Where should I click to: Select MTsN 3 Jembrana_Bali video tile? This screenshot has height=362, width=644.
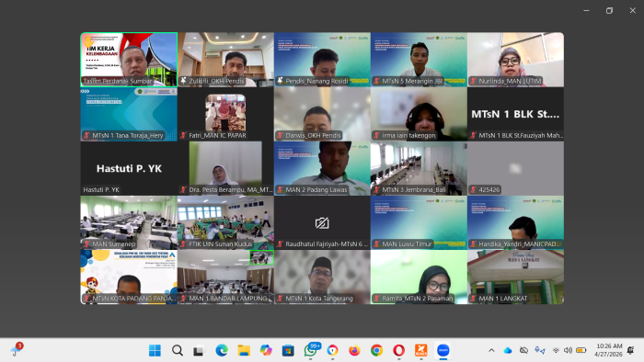pos(419,168)
